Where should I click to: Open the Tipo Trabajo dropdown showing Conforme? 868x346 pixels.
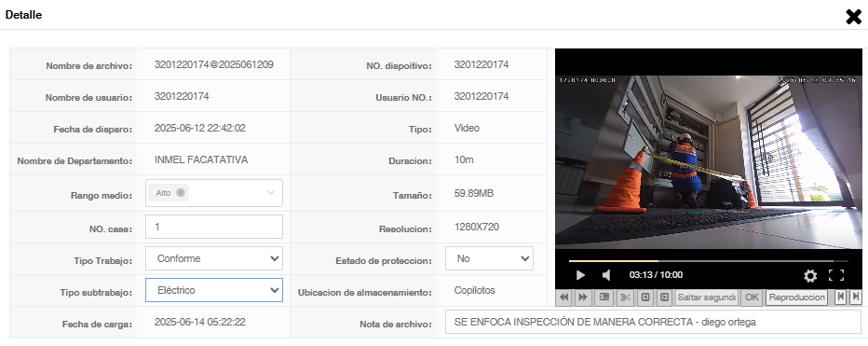click(x=214, y=258)
